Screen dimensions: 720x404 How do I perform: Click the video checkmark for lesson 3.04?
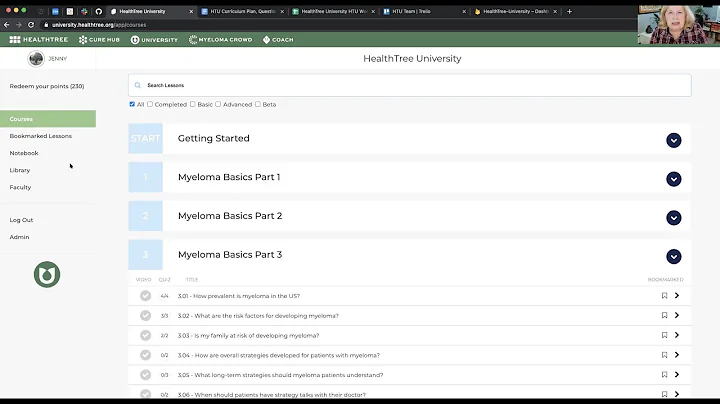click(x=145, y=355)
